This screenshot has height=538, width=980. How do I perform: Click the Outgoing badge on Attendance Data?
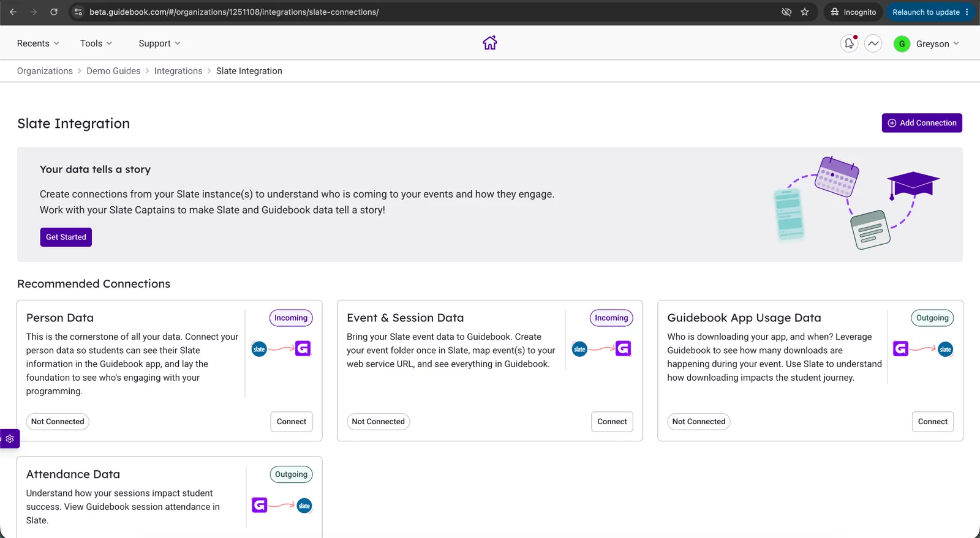[x=292, y=474]
